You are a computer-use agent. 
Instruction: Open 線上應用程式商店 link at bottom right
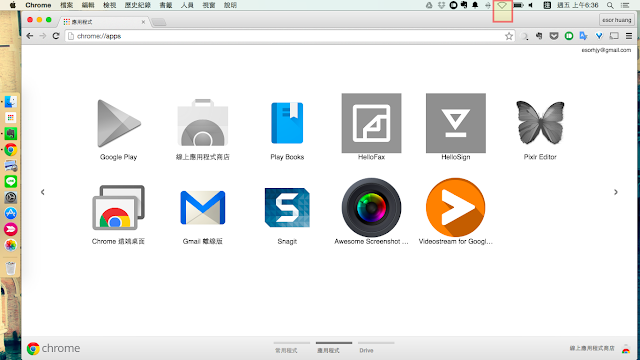pos(592,348)
